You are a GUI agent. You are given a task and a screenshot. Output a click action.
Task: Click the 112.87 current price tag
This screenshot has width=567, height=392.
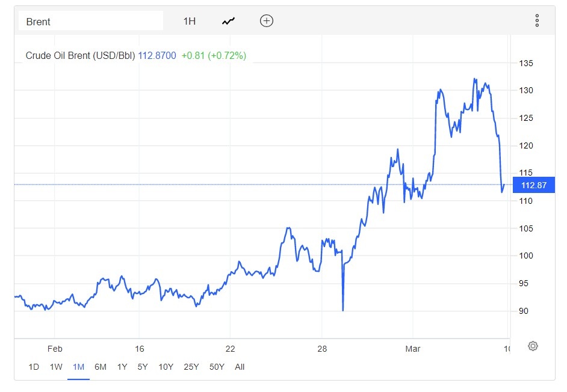533,185
